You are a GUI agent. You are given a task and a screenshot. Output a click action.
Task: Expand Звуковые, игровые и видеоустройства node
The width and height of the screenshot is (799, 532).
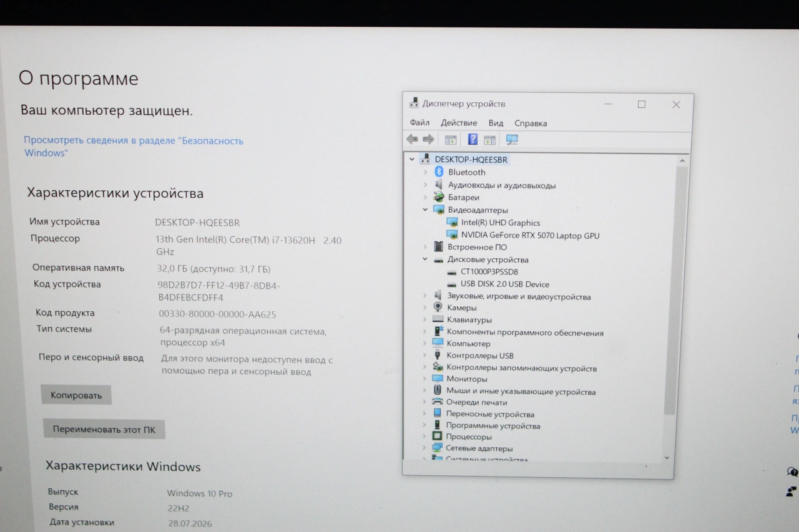[x=425, y=296]
